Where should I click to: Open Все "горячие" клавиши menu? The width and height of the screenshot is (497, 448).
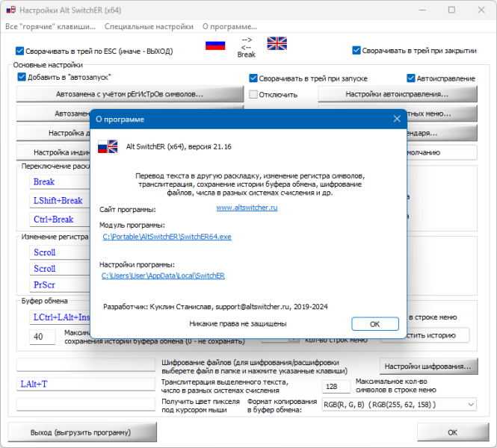(50, 27)
